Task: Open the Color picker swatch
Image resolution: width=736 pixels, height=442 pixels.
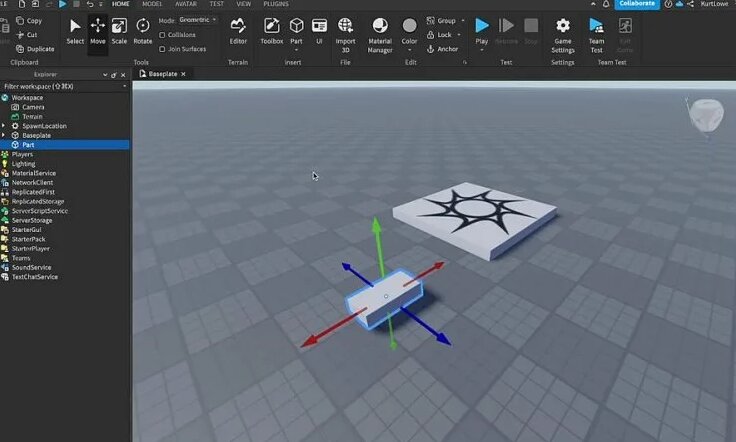Action: click(409, 31)
